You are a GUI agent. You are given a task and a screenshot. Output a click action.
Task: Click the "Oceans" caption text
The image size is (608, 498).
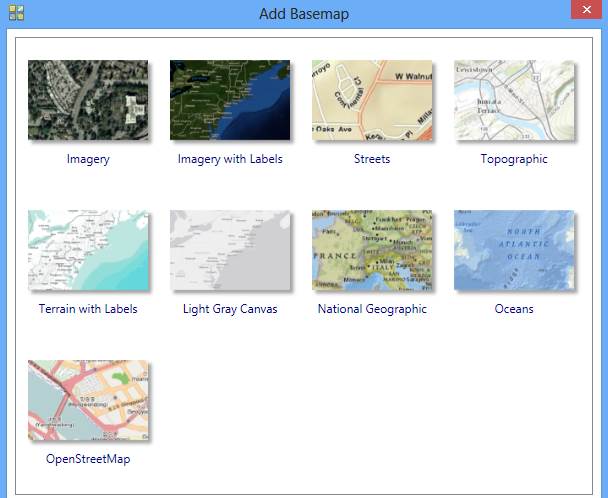(x=514, y=309)
